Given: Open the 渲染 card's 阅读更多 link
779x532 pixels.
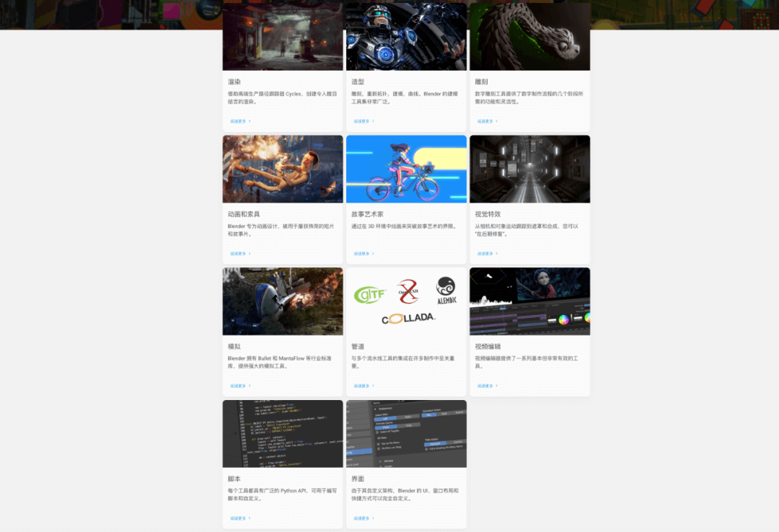Looking at the screenshot, I should [240, 121].
